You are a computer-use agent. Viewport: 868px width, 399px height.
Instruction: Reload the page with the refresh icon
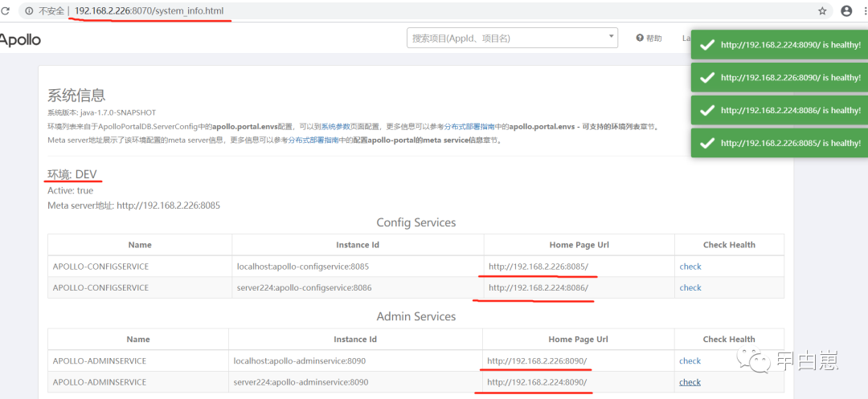point(6,10)
